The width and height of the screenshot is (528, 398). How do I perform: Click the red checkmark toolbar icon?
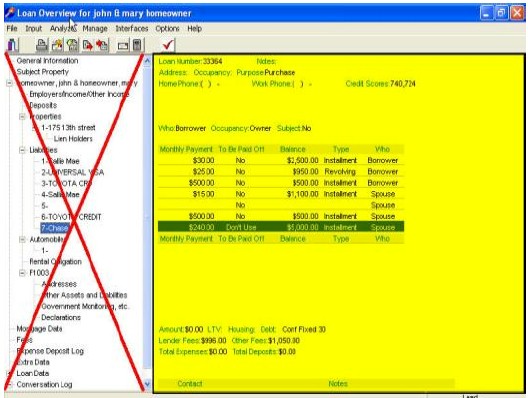168,45
